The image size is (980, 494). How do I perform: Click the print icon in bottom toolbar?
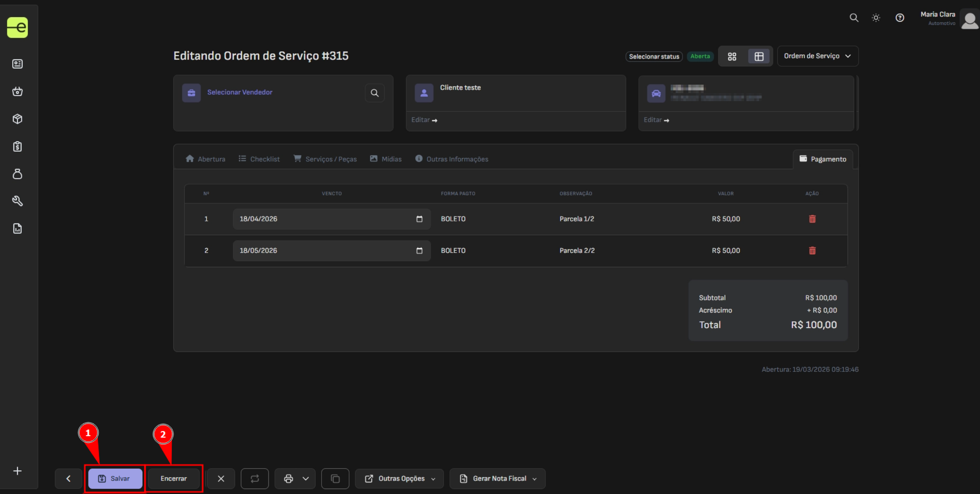(x=289, y=478)
